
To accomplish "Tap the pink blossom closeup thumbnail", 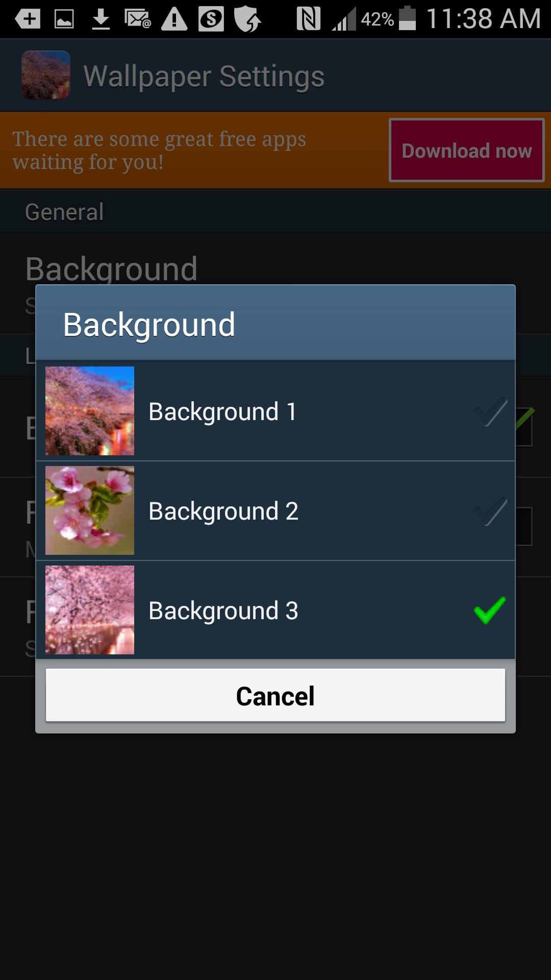I will click(90, 510).
